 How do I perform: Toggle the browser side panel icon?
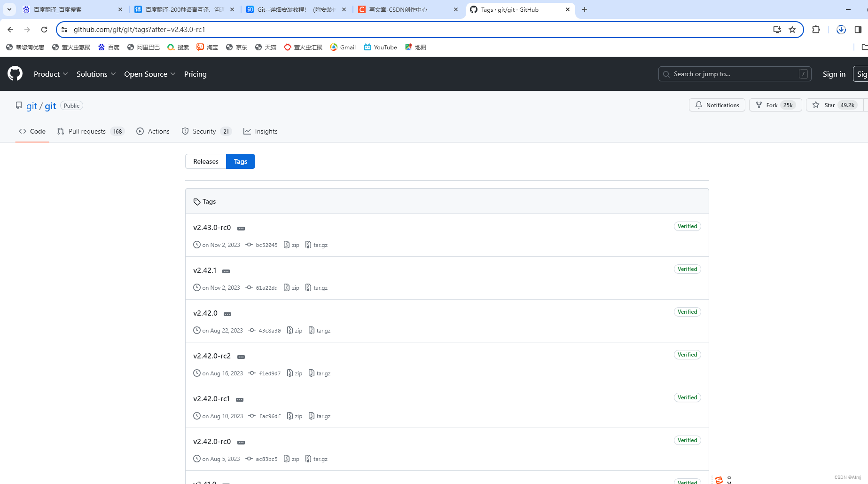[x=858, y=30]
